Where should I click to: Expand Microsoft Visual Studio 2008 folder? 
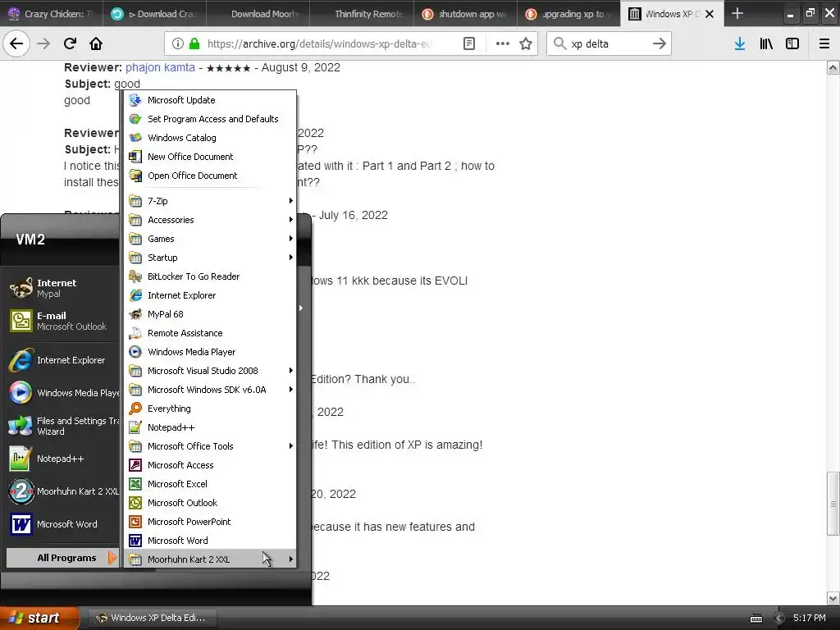(x=210, y=371)
